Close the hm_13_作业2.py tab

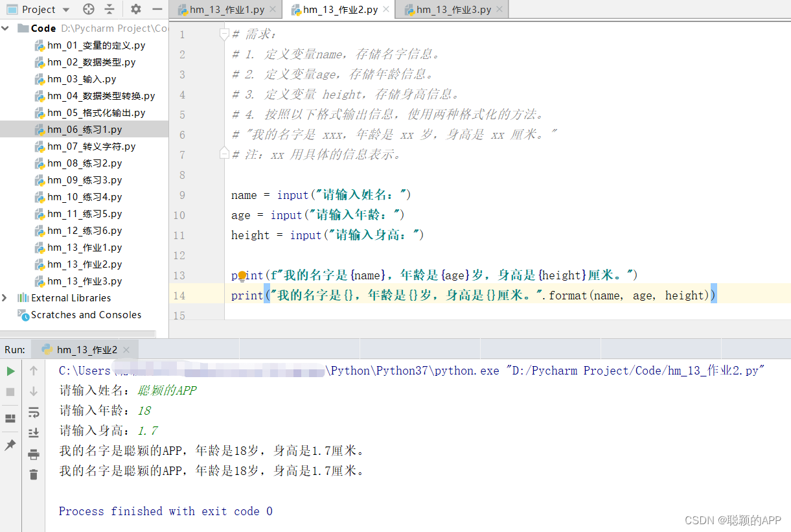387,10
